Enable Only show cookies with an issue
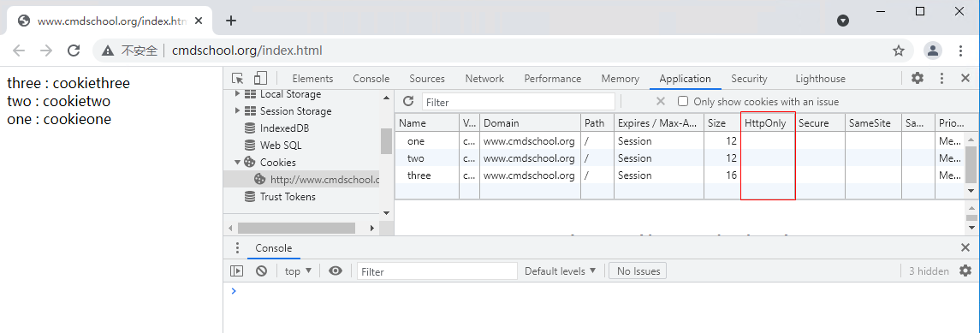Screen dimensions: 980x333 pos(683,101)
